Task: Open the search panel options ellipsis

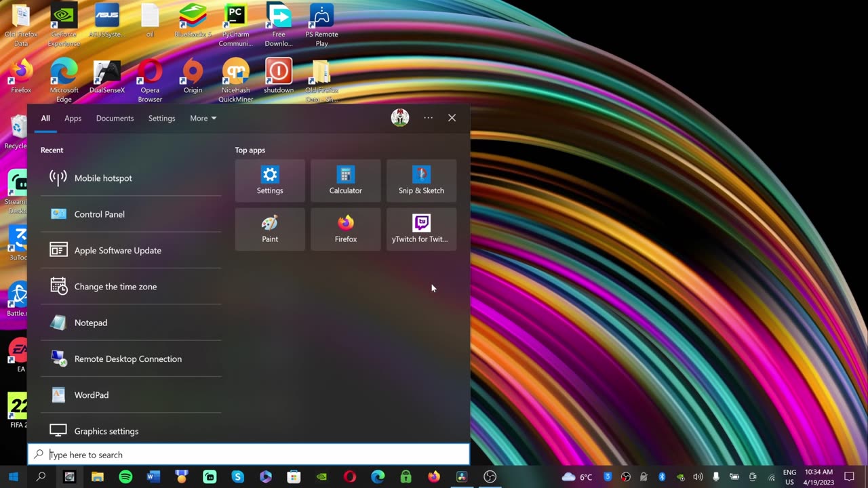Action: 428,118
